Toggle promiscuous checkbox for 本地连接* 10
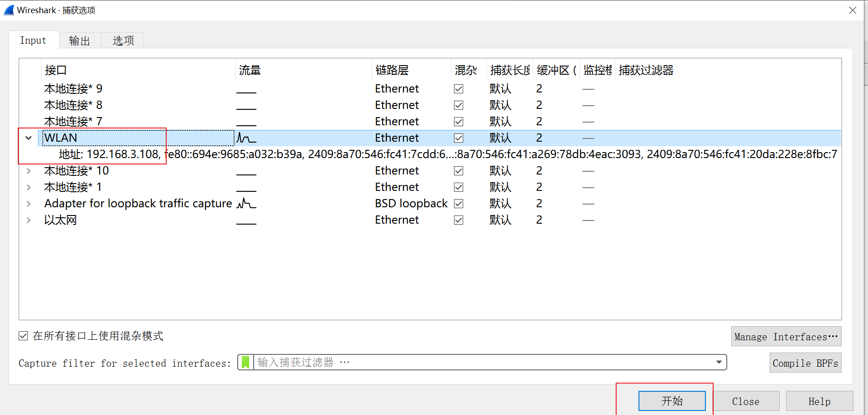This screenshot has height=415, width=868. (x=459, y=171)
